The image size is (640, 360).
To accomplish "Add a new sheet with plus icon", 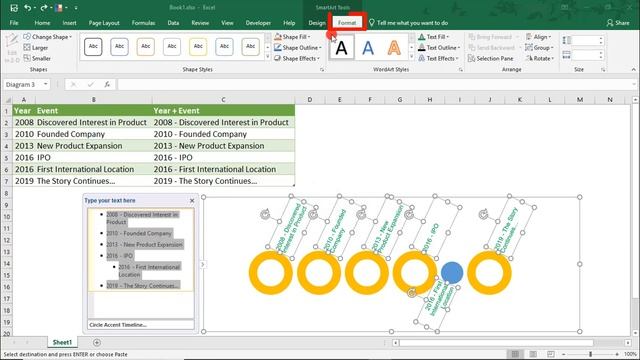I will coord(97,342).
